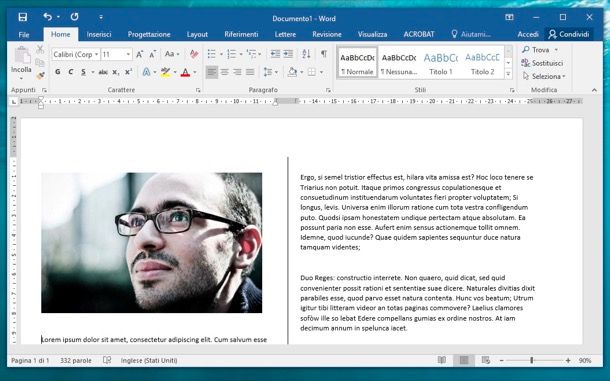Click the Multilevel list icon

point(252,54)
